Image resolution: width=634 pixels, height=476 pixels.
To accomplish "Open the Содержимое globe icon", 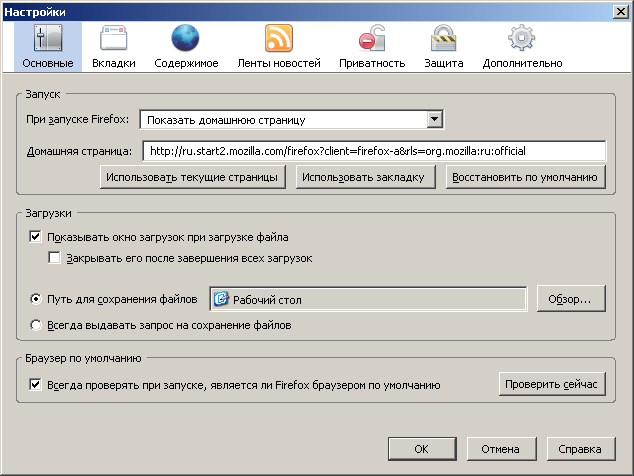I will 185,38.
